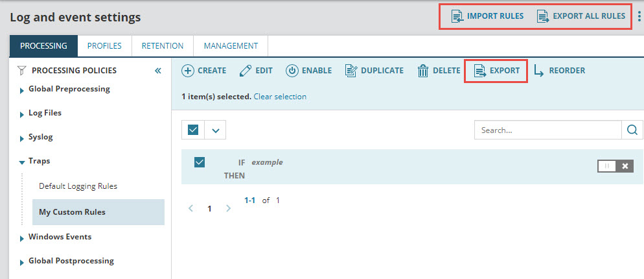Uncheck the example rule checkbox
Screen dimensions: 644x279
pyautogui.click(x=200, y=162)
